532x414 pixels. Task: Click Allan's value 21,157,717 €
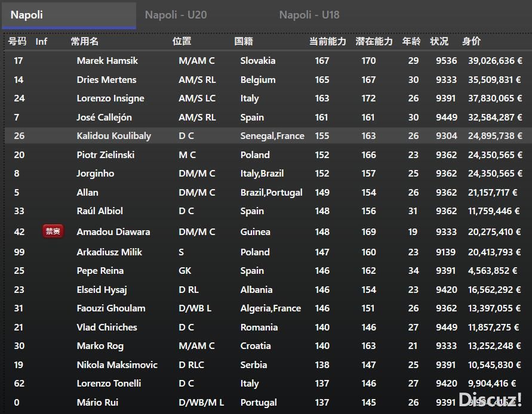click(x=493, y=193)
